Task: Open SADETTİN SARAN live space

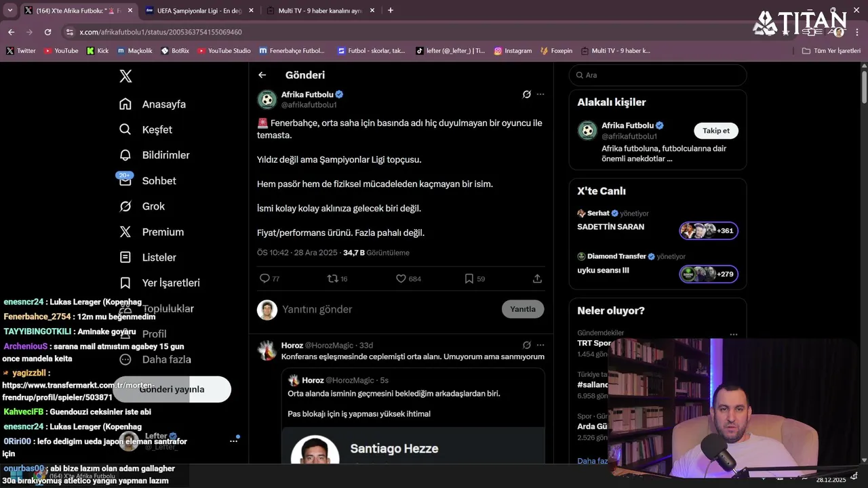Action: click(658, 226)
